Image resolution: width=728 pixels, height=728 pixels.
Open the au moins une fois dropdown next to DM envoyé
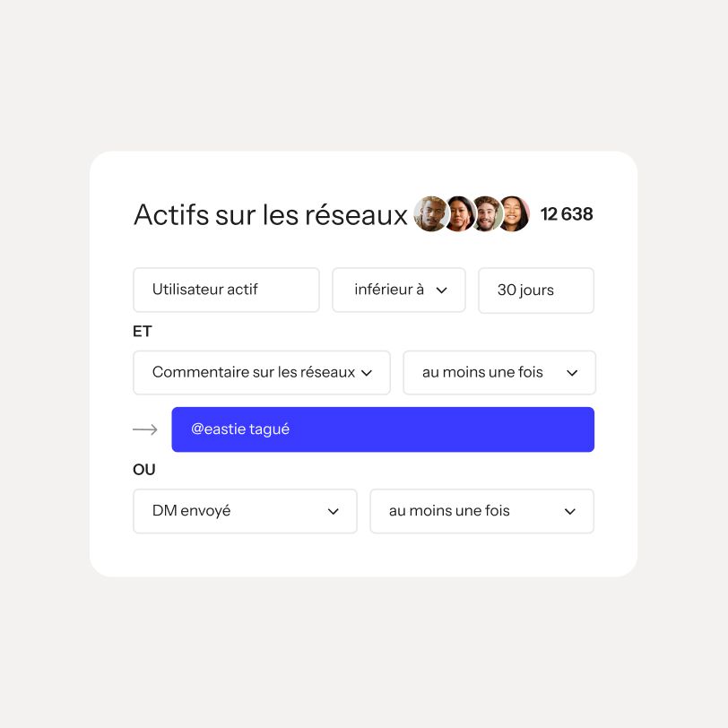click(x=481, y=511)
